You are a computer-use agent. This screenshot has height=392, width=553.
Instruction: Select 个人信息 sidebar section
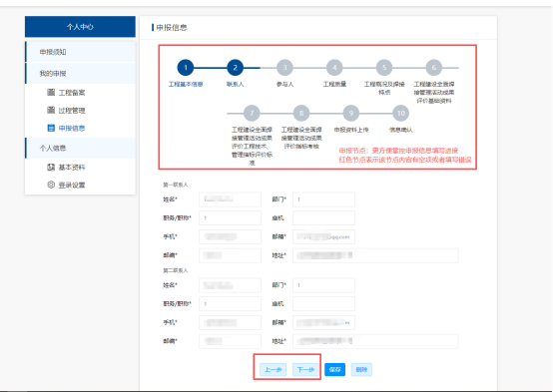tap(80, 148)
